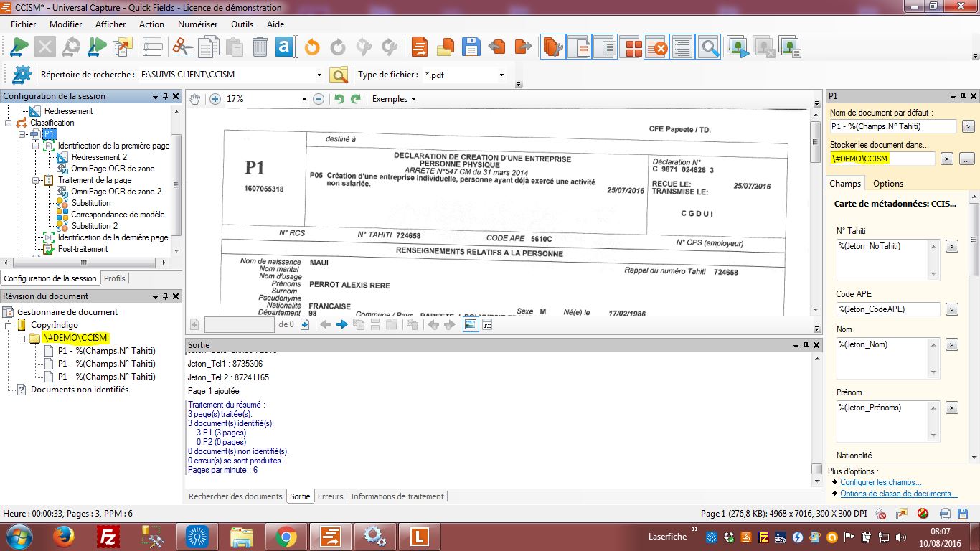Click the Code APE input field
The height and width of the screenshot is (551, 980).
pyautogui.click(x=887, y=309)
